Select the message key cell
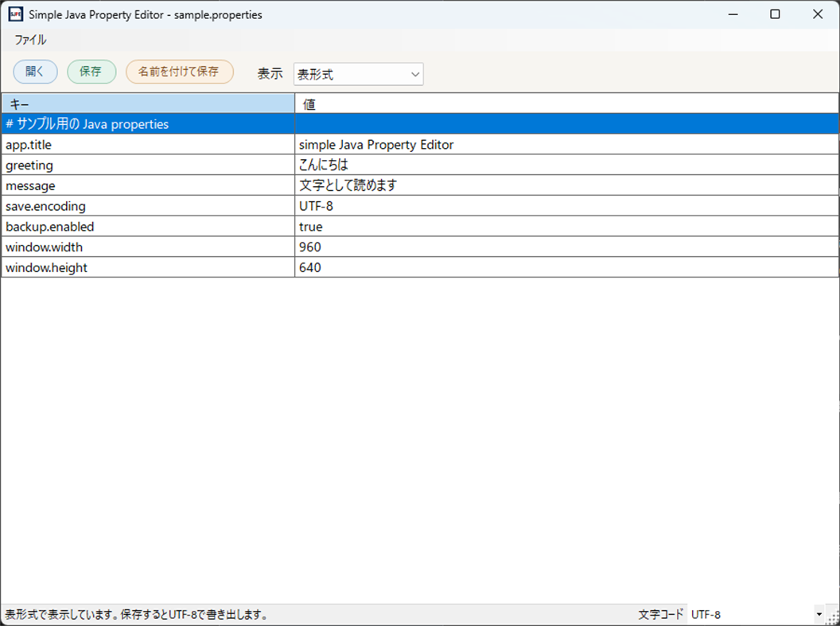840x626 pixels. 148,185
